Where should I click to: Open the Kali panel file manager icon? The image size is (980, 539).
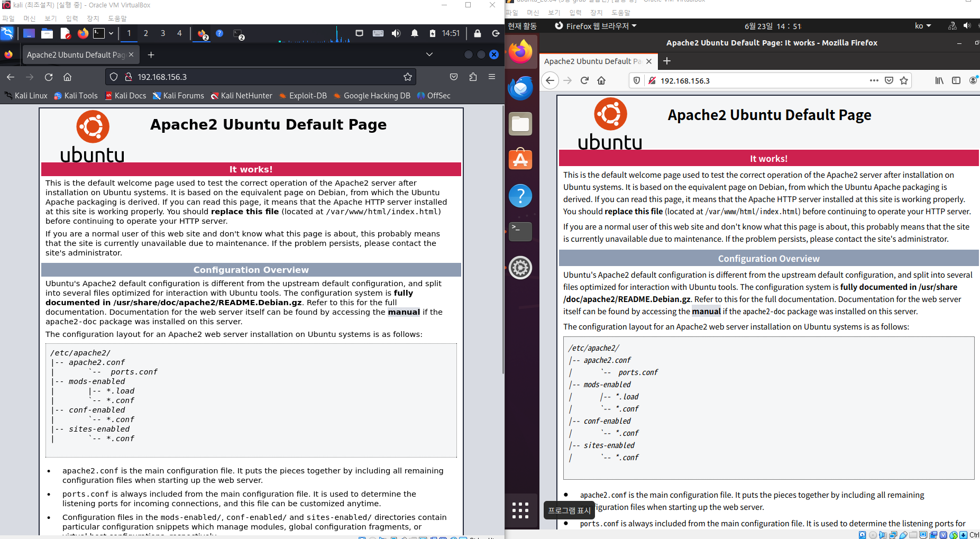47,33
